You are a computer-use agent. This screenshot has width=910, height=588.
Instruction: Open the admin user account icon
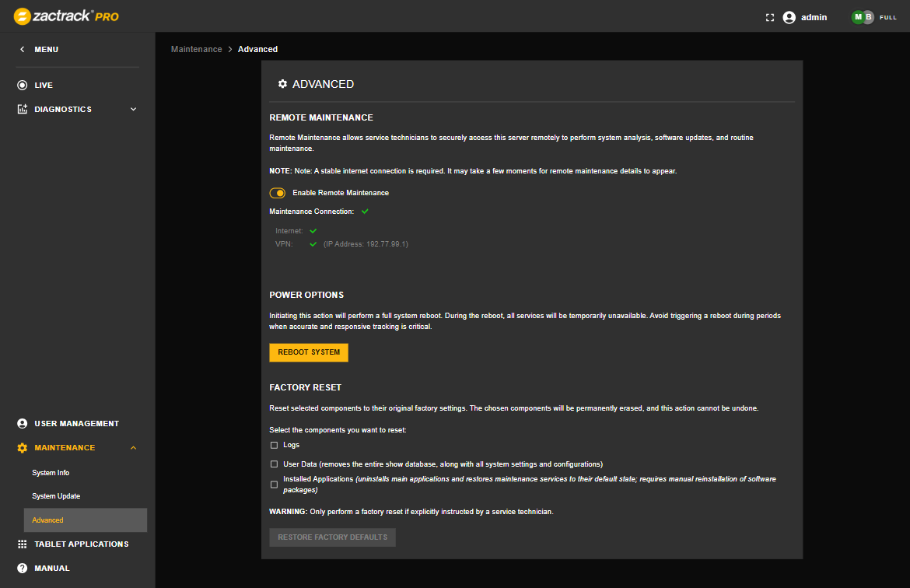tap(788, 16)
